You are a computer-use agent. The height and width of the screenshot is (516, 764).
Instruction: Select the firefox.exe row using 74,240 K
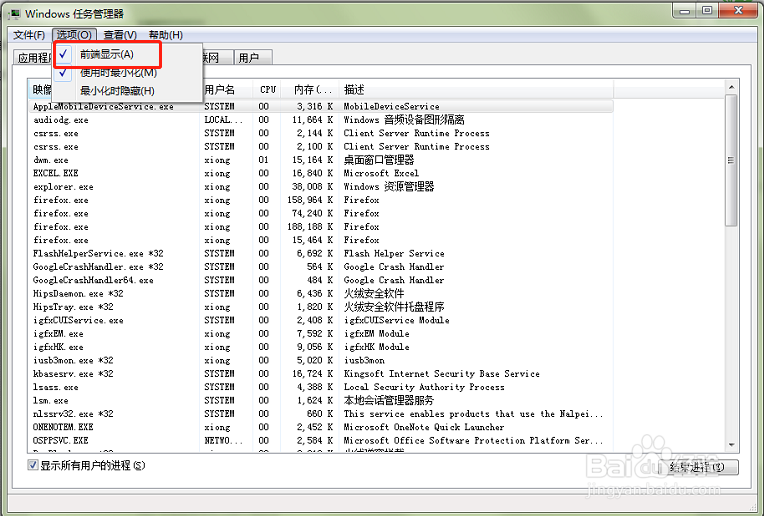click(321, 213)
